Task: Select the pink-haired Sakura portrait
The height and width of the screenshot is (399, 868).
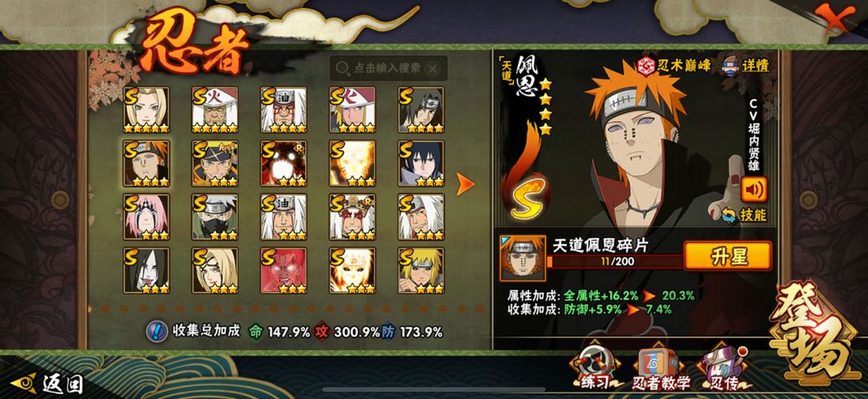Action: (146, 217)
